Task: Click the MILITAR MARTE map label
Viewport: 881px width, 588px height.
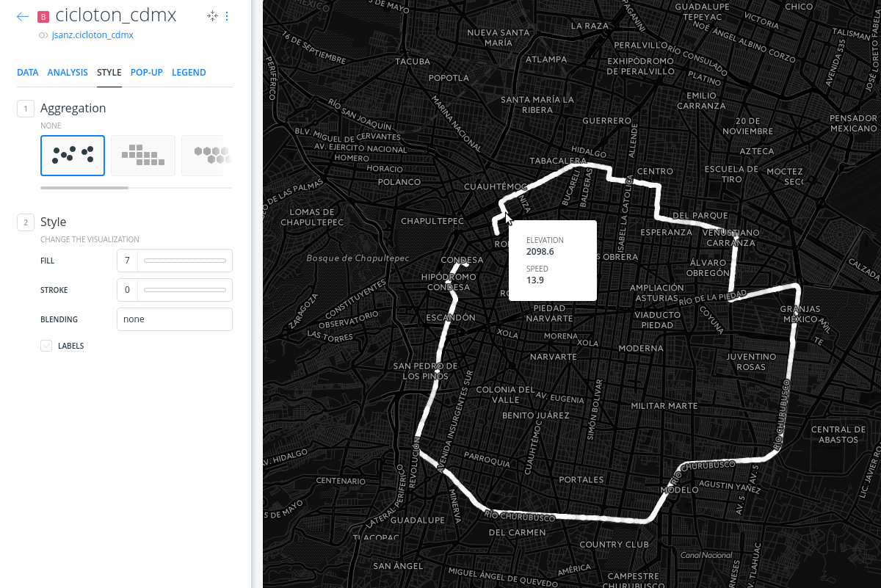Action: pos(664,405)
